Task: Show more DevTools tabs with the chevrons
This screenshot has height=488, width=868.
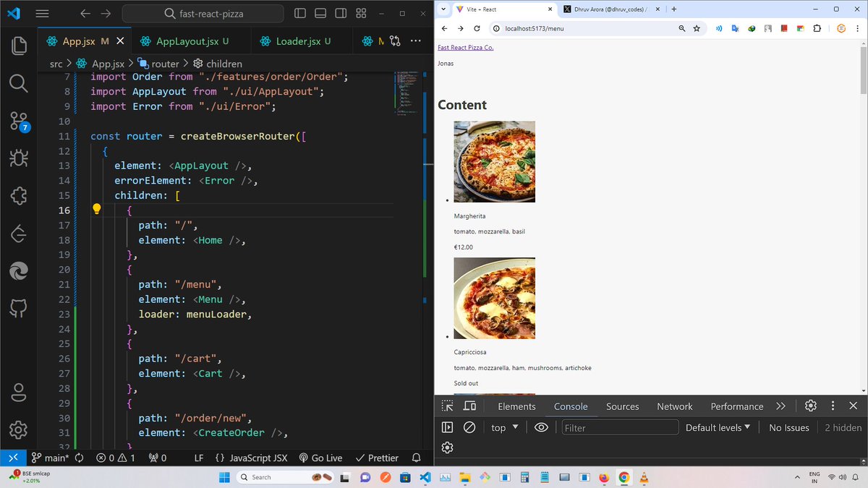Action: [780, 406]
